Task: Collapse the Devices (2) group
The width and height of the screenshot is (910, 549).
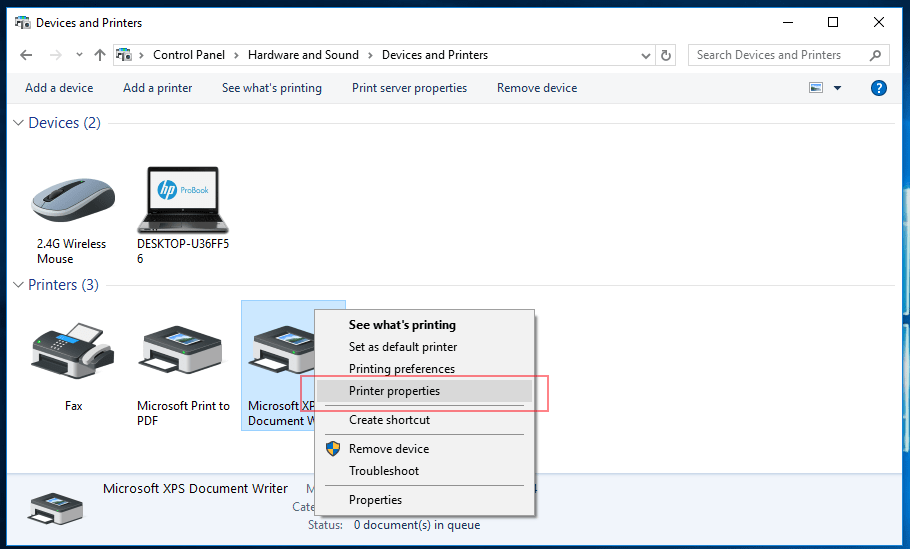Action: pos(19,123)
